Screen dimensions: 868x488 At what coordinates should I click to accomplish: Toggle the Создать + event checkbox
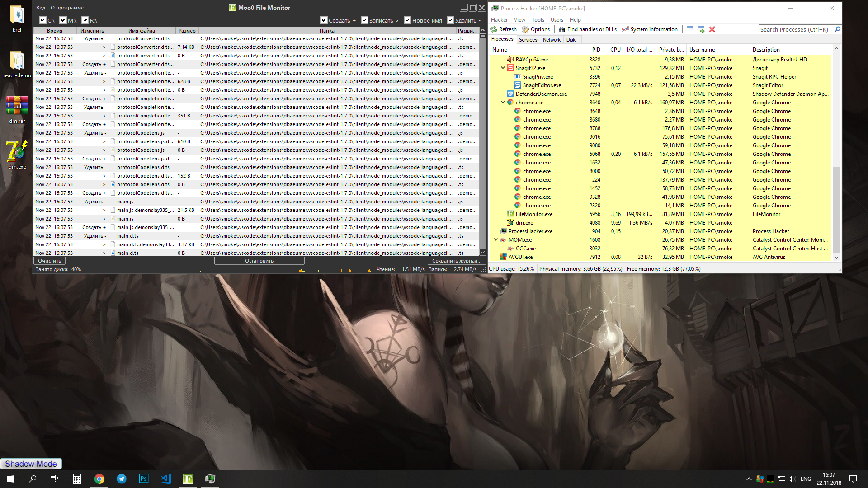coord(324,20)
